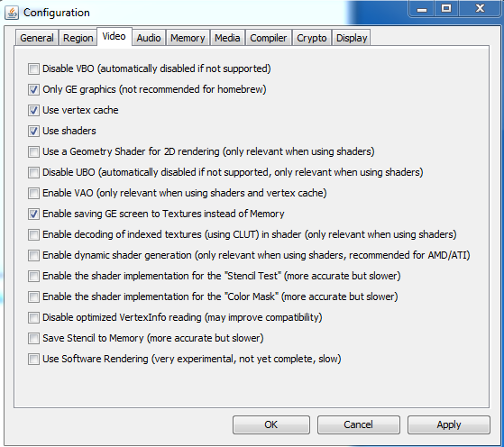Screen dimensions: 504x447
Task: Click the Java icon in title bar
Action: [x=12, y=13]
